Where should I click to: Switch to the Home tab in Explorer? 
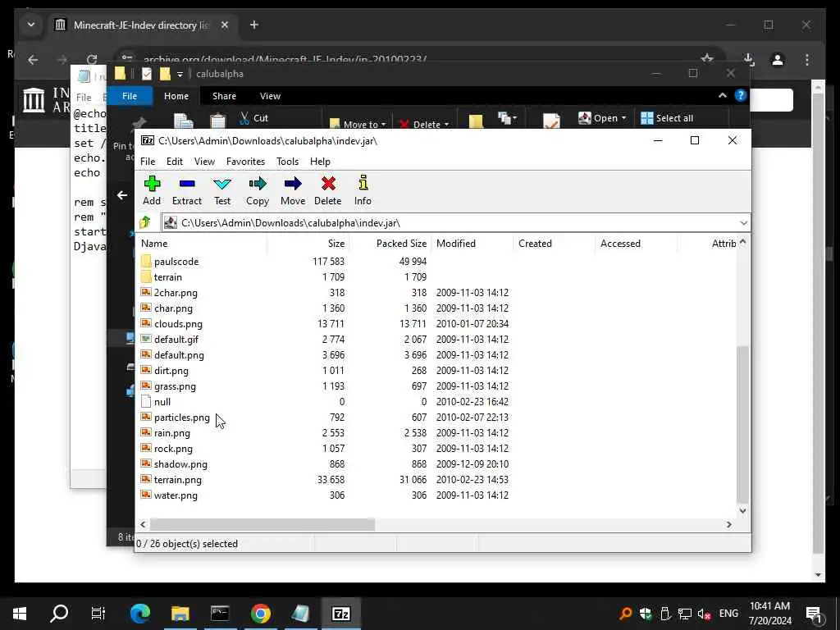point(176,96)
